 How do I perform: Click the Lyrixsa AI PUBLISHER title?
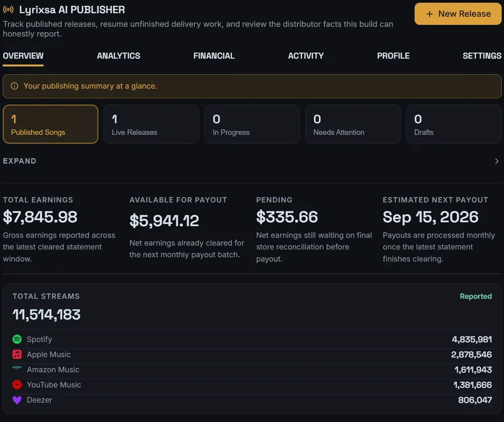point(72,10)
